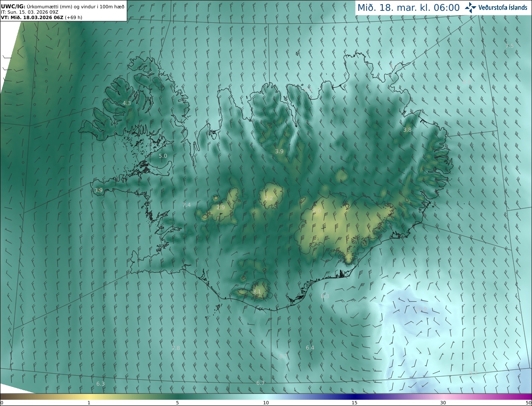Click the '30' tick on the color scale
The height and width of the screenshot is (406, 532).
[x=443, y=403]
